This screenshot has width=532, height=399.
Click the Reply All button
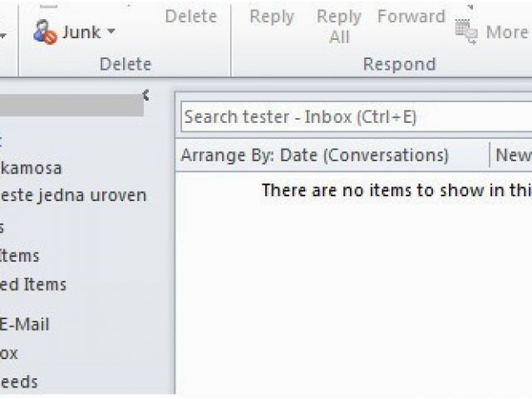[x=338, y=27]
